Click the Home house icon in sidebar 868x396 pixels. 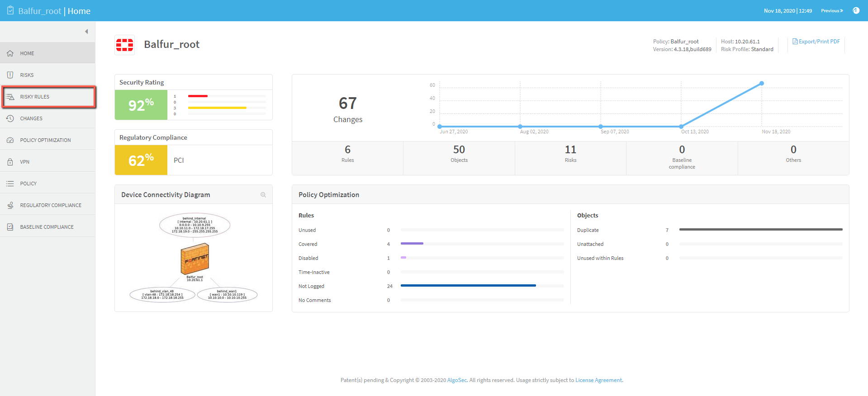(x=10, y=53)
